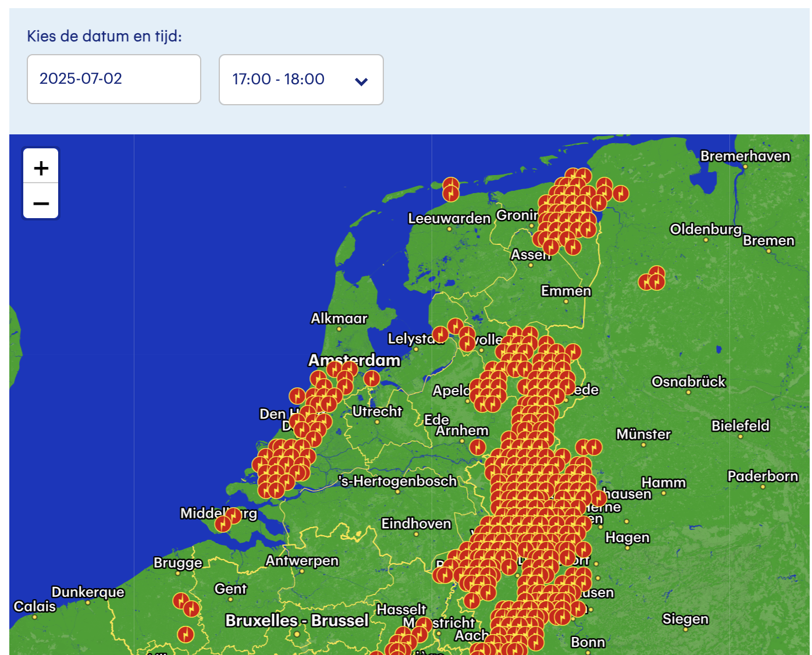This screenshot has width=812, height=655.
Task: Click the Leeuwarden city label
Action: (449, 218)
